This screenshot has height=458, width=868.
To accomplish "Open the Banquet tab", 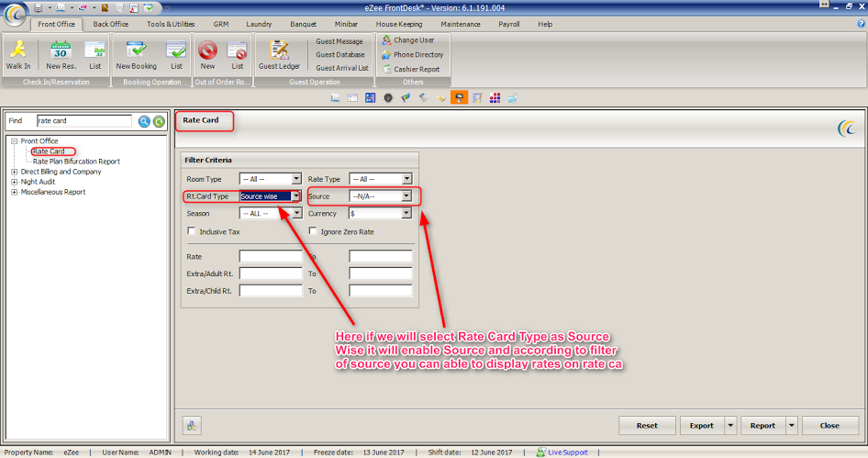I will (304, 25).
